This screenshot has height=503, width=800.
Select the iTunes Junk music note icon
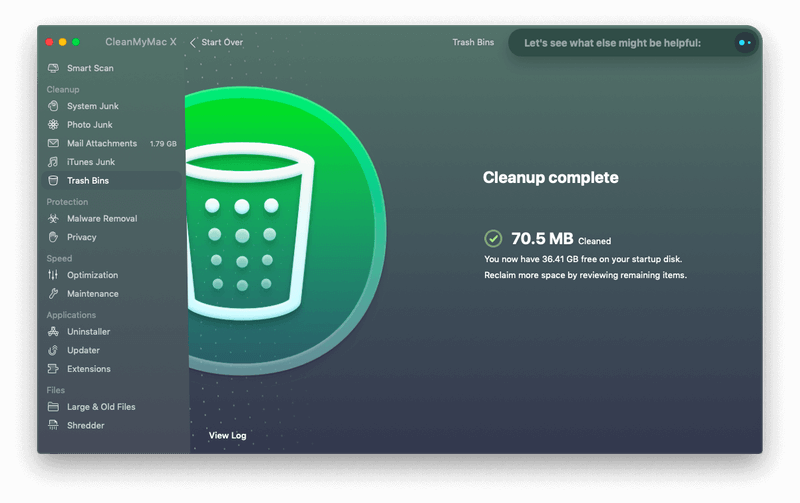(x=53, y=162)
